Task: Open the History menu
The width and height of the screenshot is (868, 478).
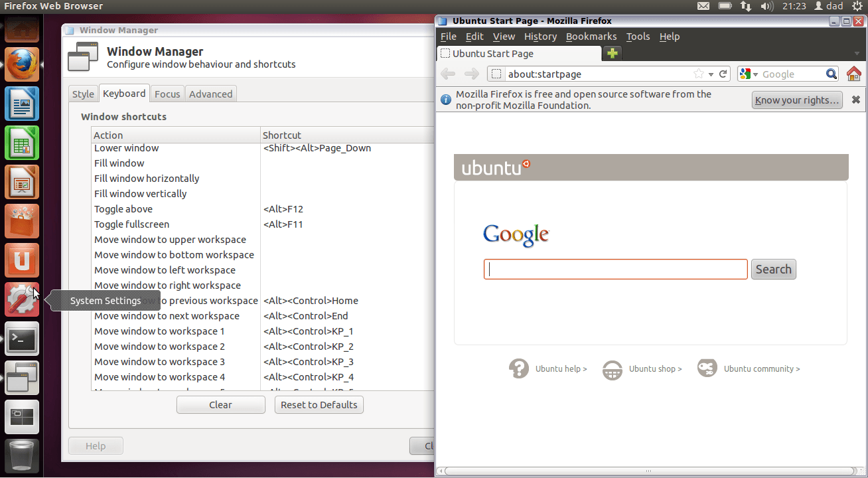Action: pos(540,37)
